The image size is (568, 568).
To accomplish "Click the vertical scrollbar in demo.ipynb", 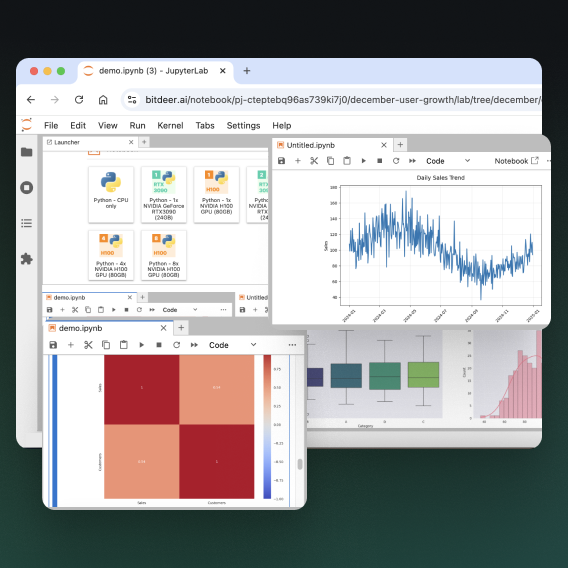I will (300, 464).
